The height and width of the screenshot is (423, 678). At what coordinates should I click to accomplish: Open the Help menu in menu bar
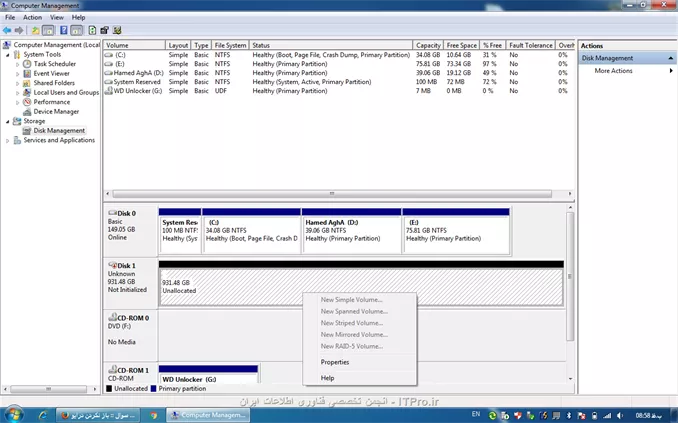point(78,17)
